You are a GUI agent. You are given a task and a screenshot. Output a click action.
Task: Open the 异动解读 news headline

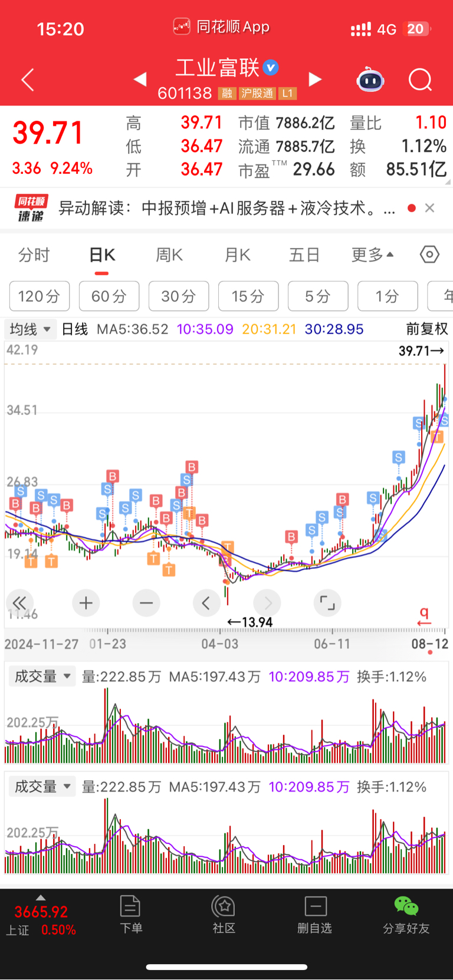click(x=226, y=208)
